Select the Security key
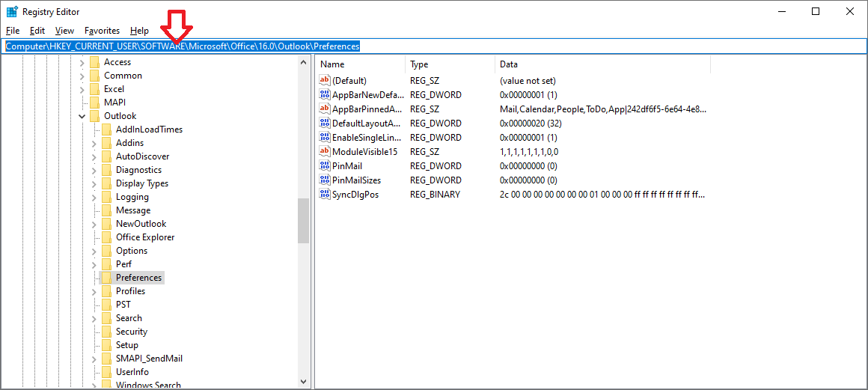The image size is (868, 390). (x=132, y=332)
